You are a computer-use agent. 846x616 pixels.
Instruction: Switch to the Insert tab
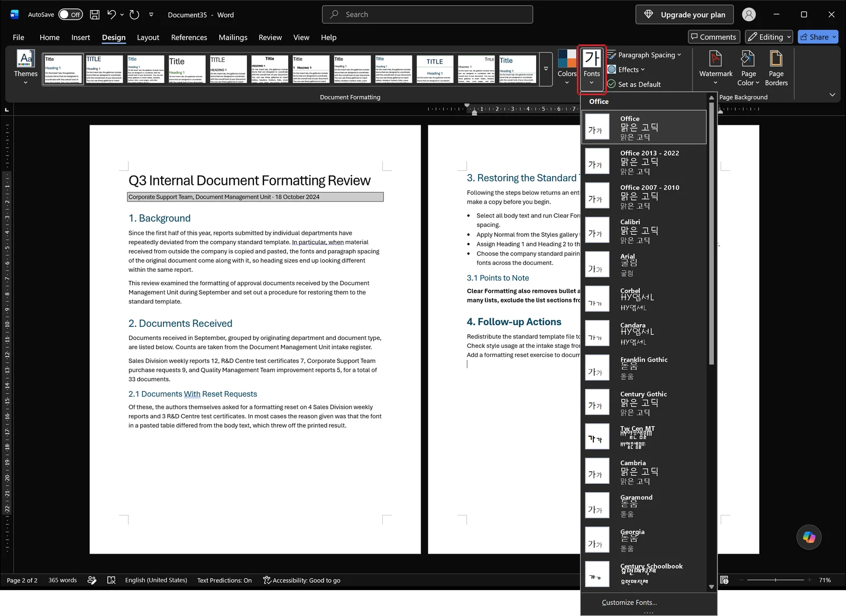81,38
